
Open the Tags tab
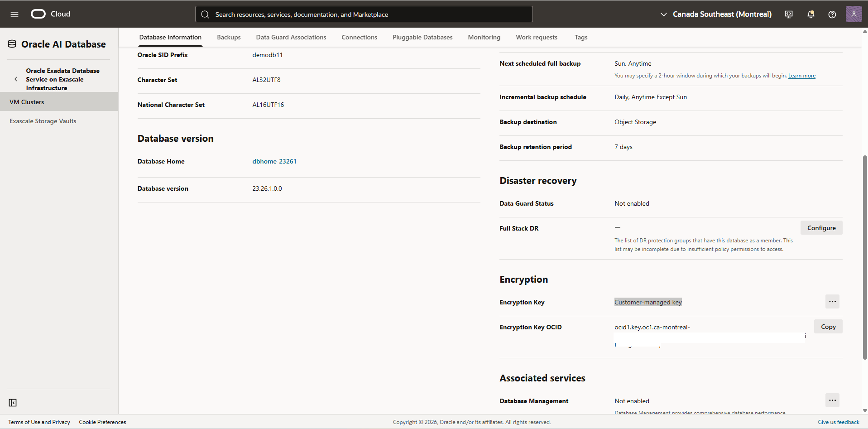581,38
